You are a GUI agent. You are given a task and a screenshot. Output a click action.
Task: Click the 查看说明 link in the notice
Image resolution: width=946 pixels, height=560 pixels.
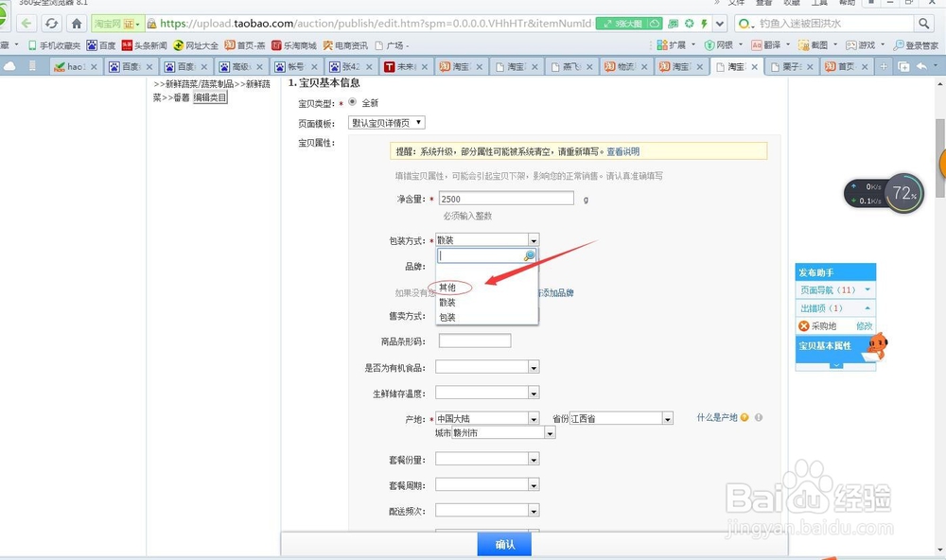coord(622,151)
